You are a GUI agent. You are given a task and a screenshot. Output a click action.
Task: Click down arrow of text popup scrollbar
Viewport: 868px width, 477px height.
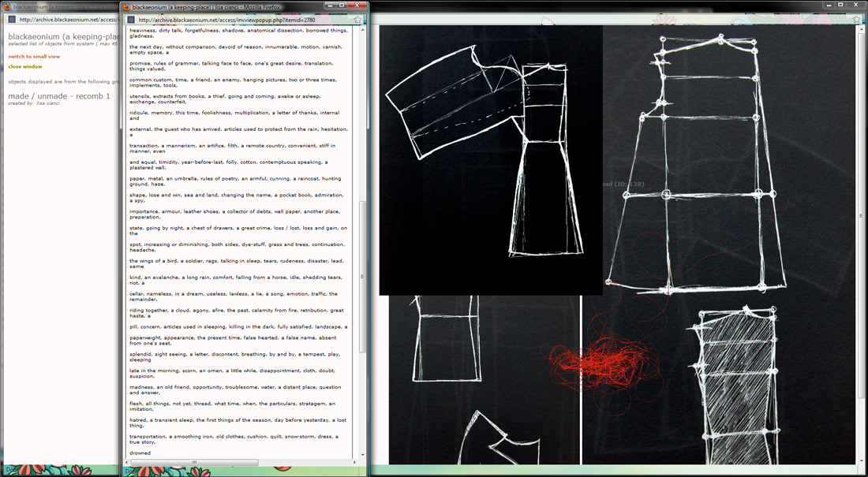point(363,455)
